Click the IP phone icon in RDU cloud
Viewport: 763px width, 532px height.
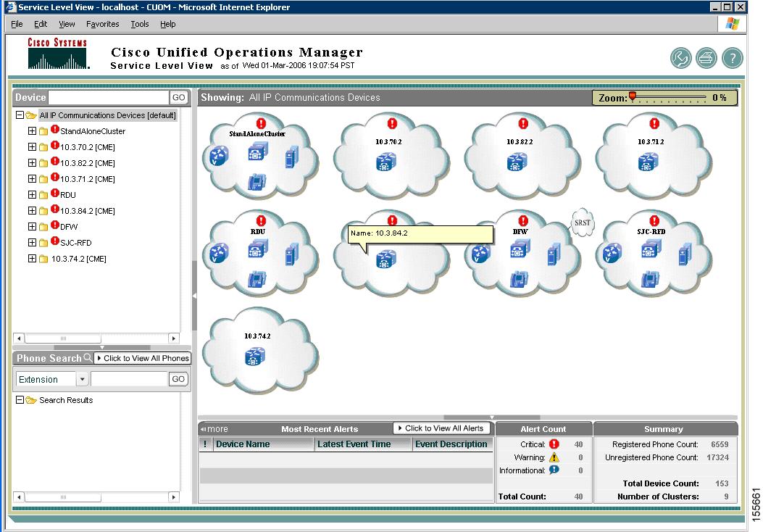257,279
